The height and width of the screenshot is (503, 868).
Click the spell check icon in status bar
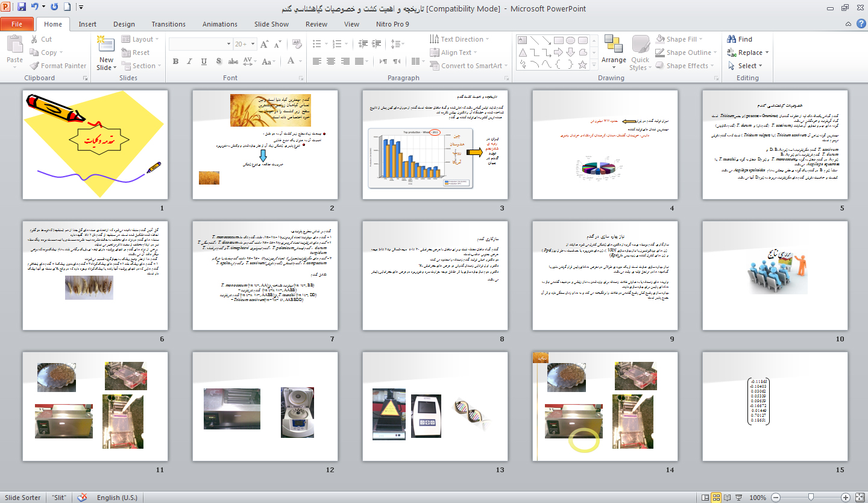pos(82,498)
